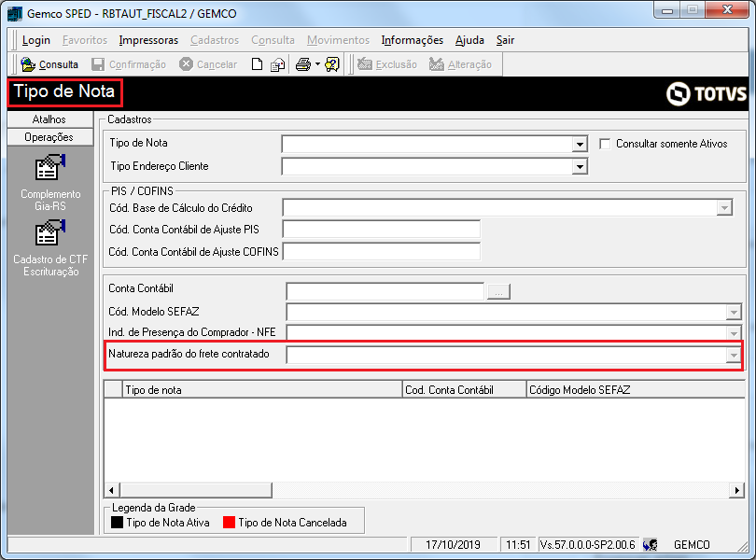This screenshot has width=756, height=560.
Task: Open Complemento Gia-RS shortcut icon
Action: tap(50, 167)
